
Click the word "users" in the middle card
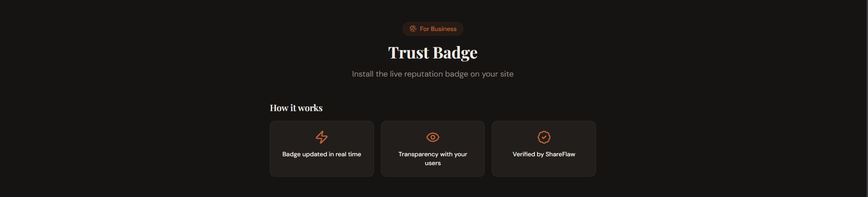tap(433, 163)
